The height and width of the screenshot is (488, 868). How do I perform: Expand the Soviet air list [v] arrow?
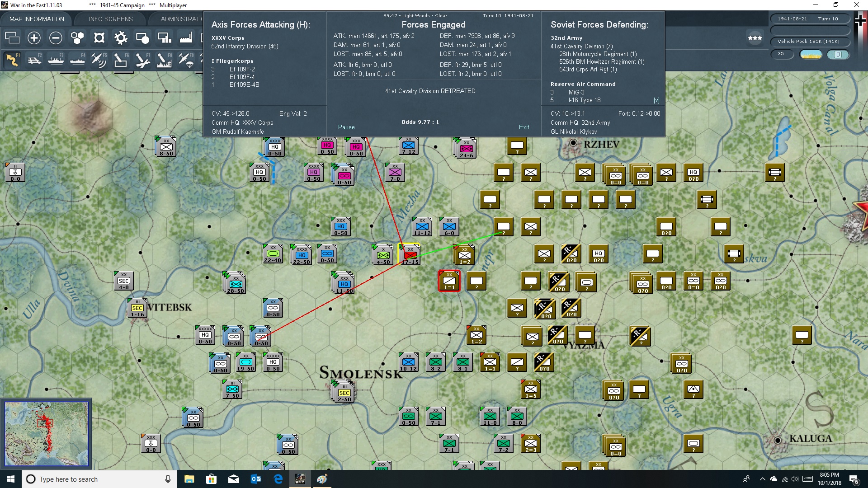(x=656, y=100)
